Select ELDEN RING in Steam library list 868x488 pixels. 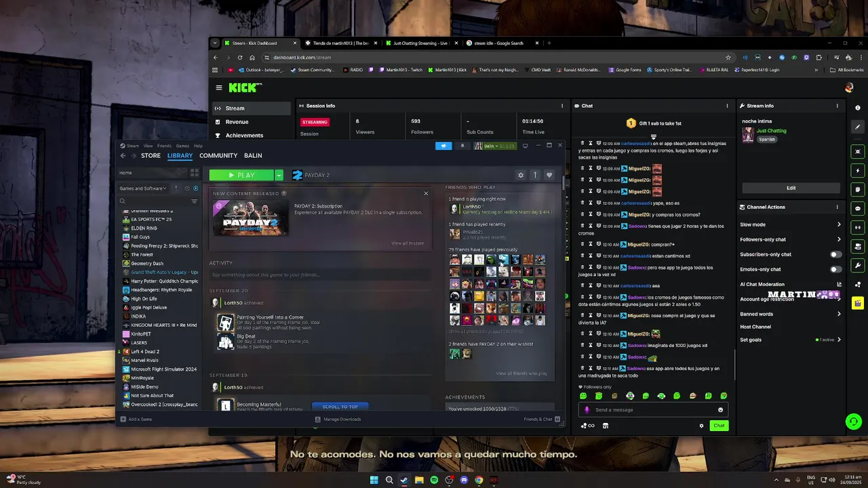point(144,228)
